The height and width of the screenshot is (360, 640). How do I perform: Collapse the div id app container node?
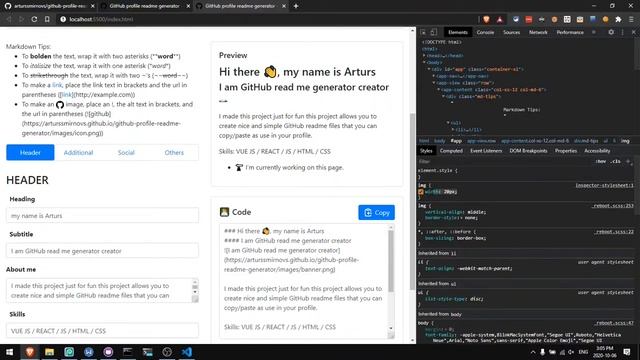pyautogui.click(x=429, y=69)
